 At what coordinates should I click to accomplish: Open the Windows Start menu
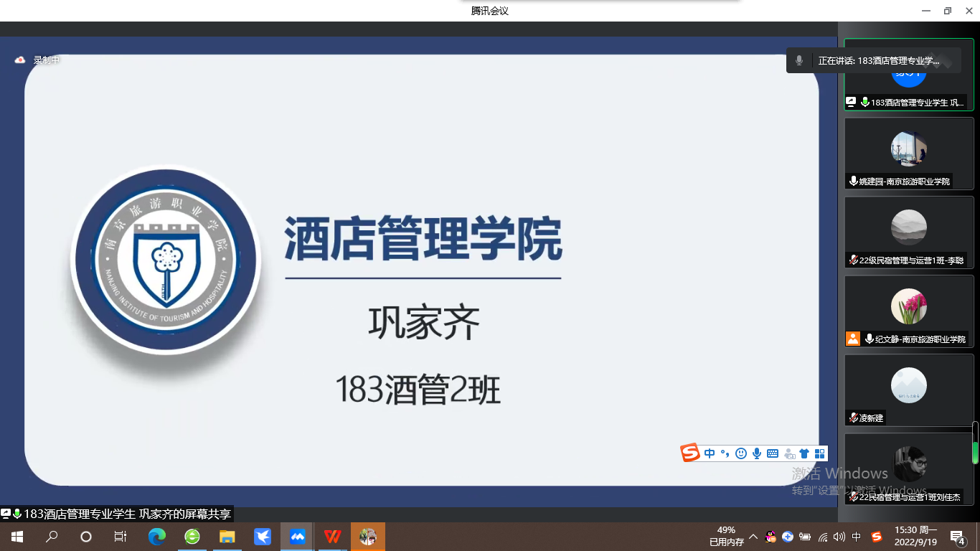click(17, 537)
